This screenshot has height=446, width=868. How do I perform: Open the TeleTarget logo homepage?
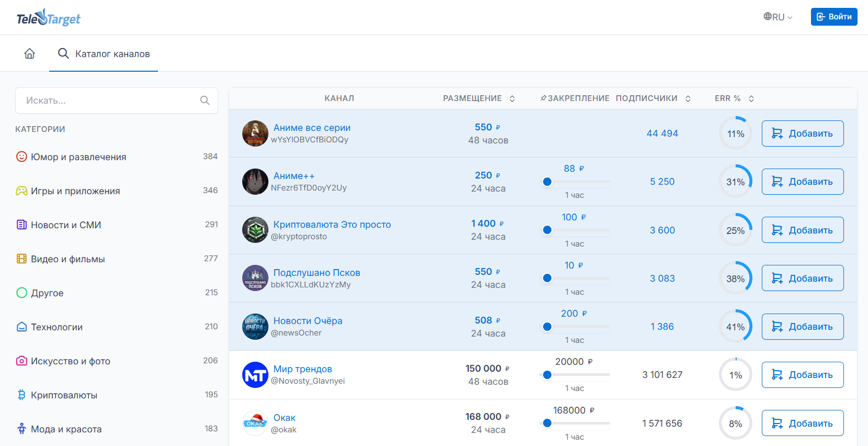[49, 18]
